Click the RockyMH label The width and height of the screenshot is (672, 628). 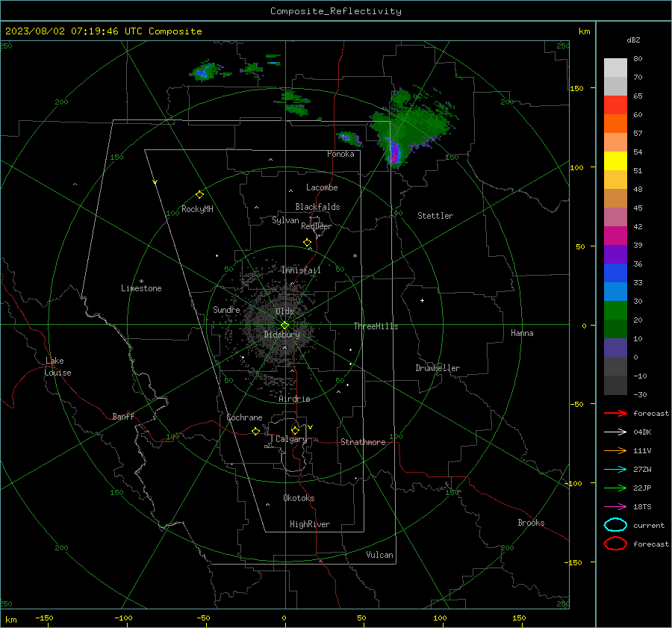pos(197,209)
